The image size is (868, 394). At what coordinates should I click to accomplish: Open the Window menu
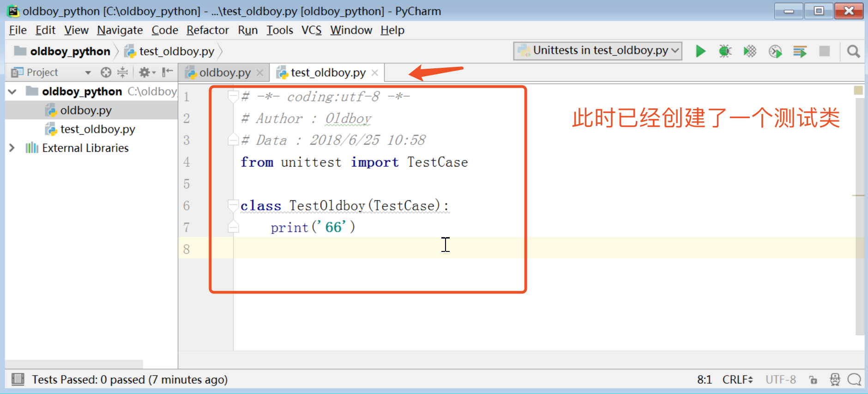point(351,30)
